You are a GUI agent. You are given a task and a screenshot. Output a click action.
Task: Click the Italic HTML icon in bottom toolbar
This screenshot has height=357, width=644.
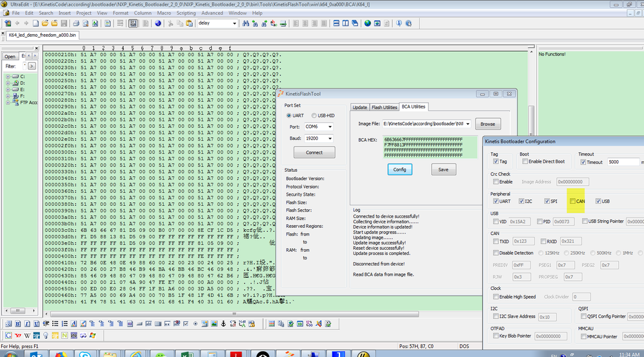click(27, 323)
